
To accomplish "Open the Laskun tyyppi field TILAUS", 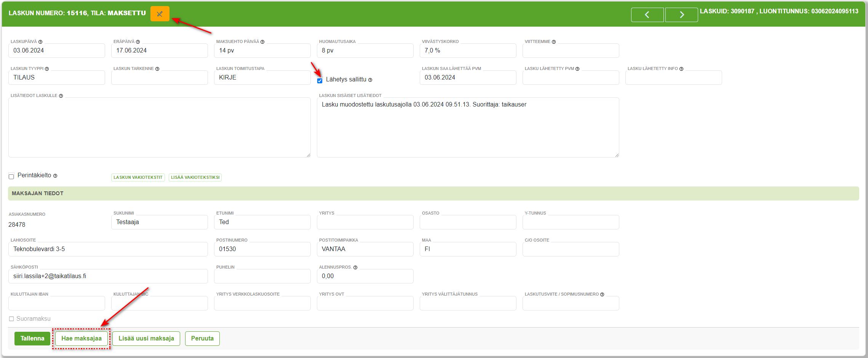I will [x=57, y=78].
